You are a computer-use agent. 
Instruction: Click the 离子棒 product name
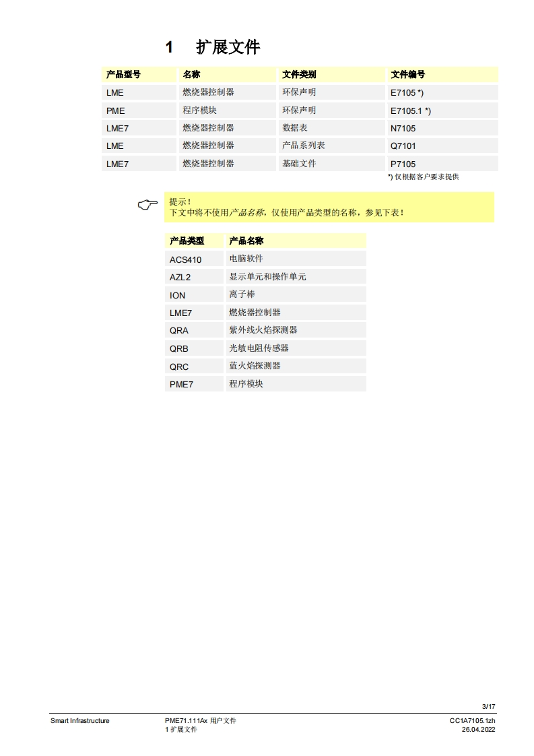pos(242,295)
